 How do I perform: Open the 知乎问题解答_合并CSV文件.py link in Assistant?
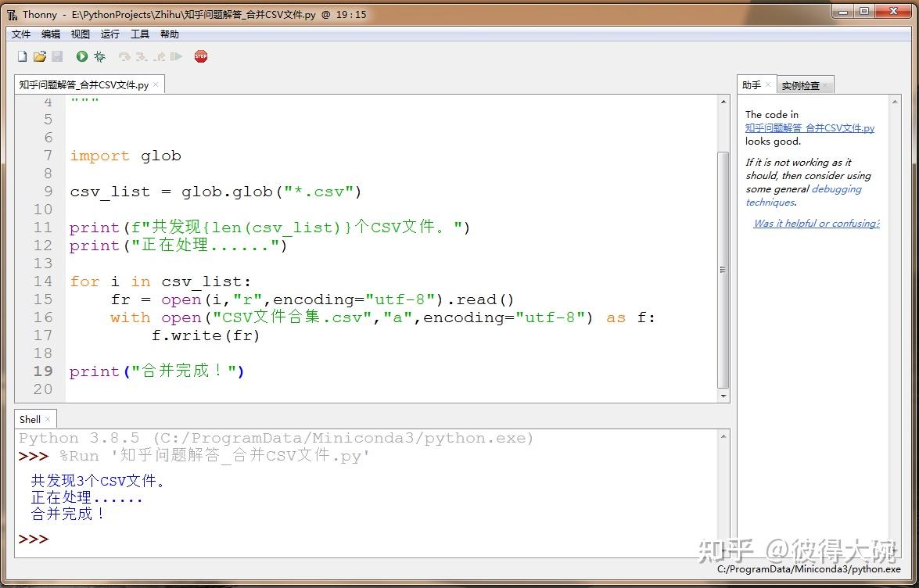[x=811, y=127]
